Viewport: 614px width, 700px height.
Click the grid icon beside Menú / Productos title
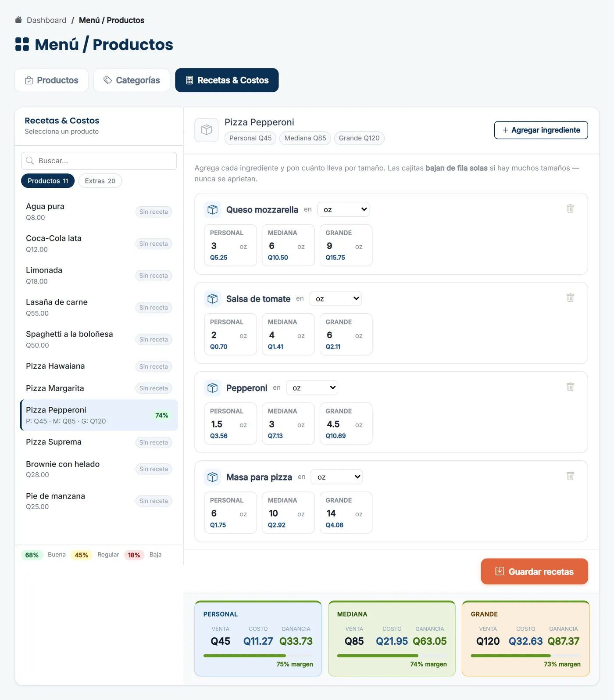[x=22, y=44]
